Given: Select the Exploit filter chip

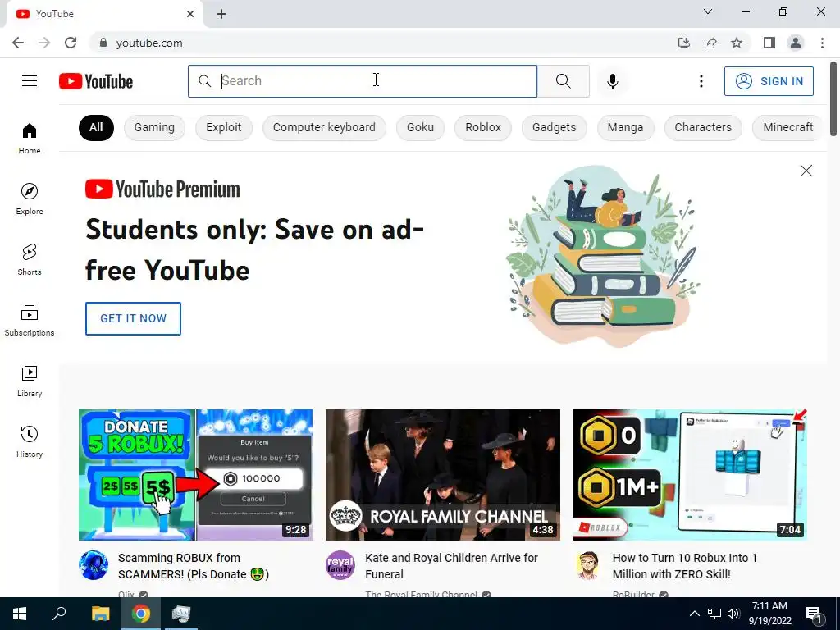Looking at the screenshot, I should click(x=223, y=127).
